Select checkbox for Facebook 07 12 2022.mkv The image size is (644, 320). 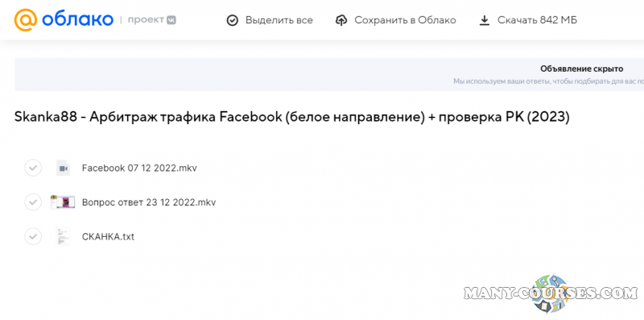coord(33,168)
